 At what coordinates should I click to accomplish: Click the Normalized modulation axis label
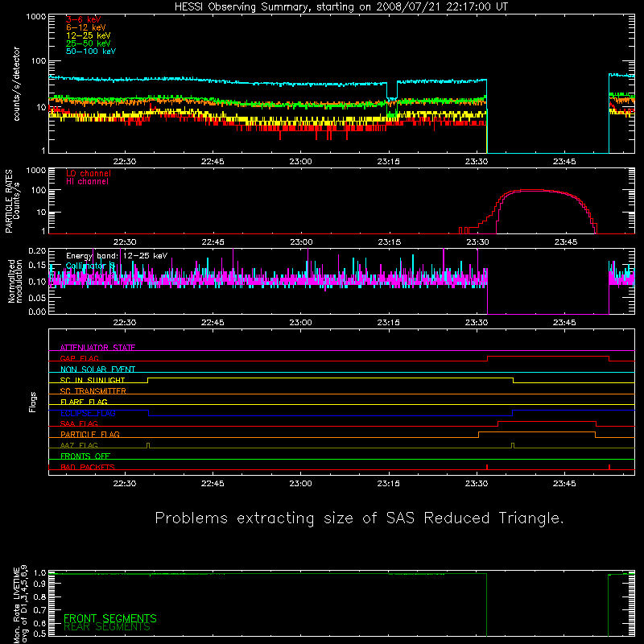(x=15, y=281)
